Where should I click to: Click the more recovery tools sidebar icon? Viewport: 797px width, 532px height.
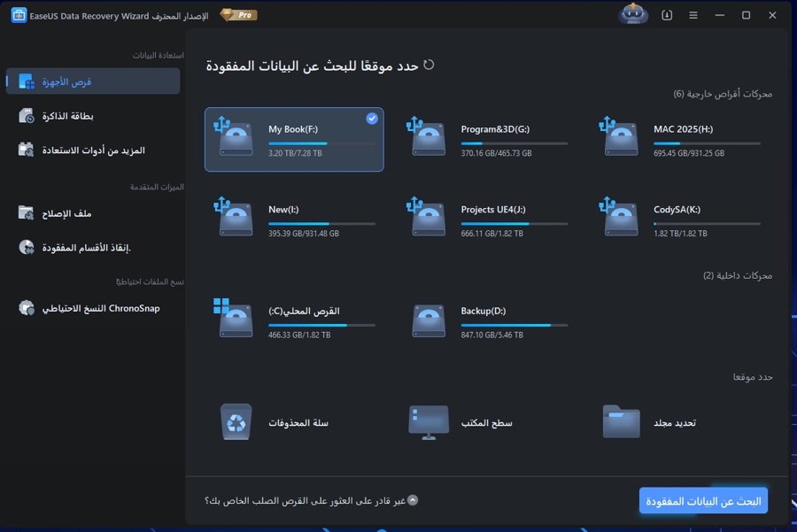(x=27, y=150)
